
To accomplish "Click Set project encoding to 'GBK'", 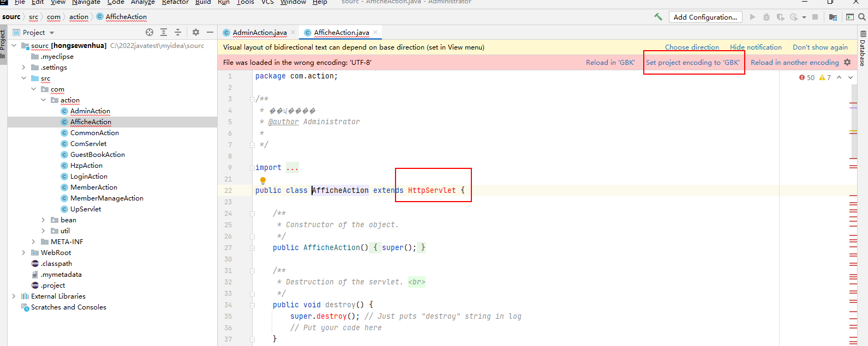I will tap(693, 62).
